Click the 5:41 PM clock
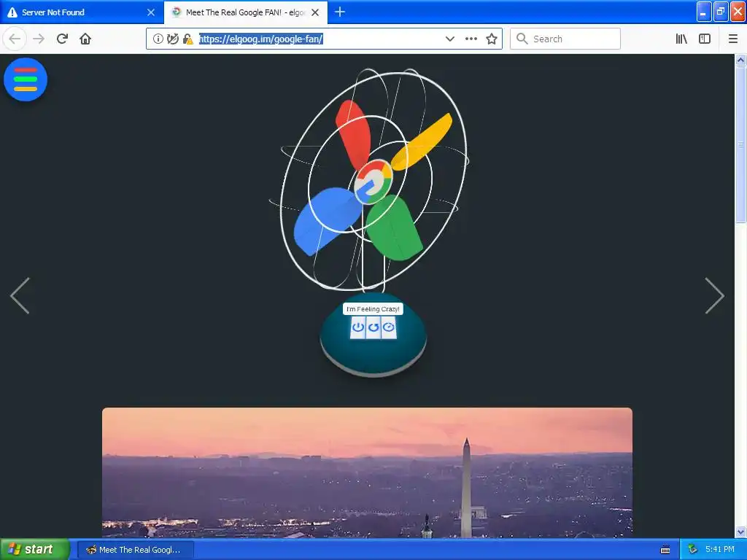 (x=720, y=550)
